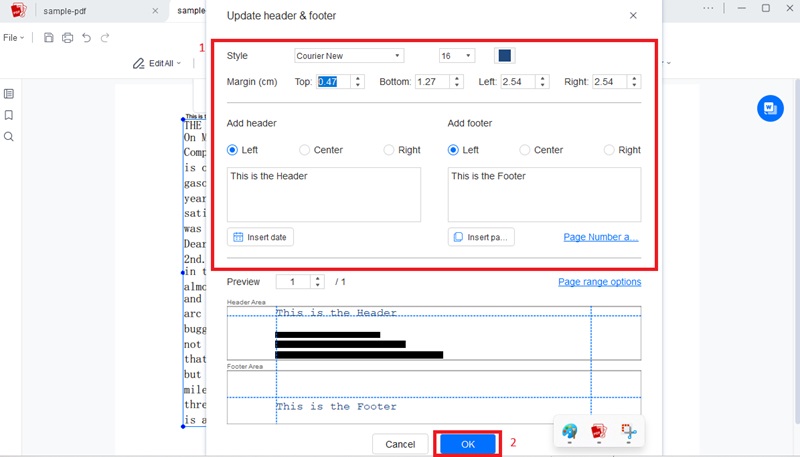800x457 pixels.
Task: Click the Save icon in toolbar
Action: point(48,37)
